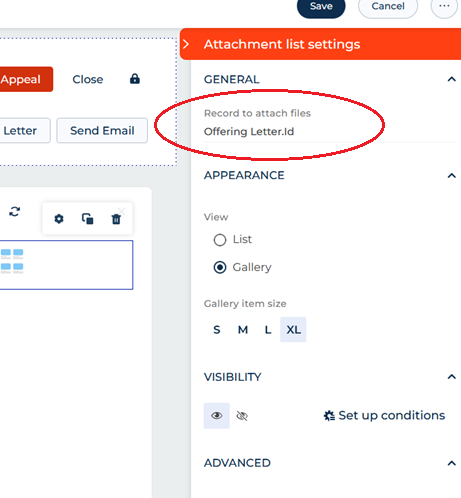
Task: Click the Save button
Action: tap(321, 6)
